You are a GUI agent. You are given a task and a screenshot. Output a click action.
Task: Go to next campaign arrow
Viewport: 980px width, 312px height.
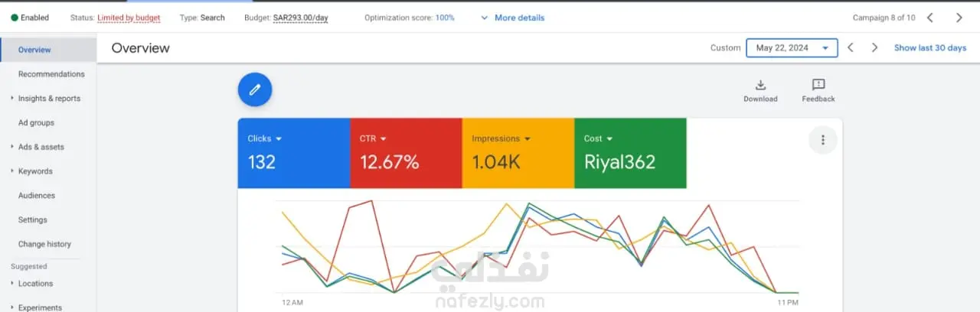coord(959,18)
